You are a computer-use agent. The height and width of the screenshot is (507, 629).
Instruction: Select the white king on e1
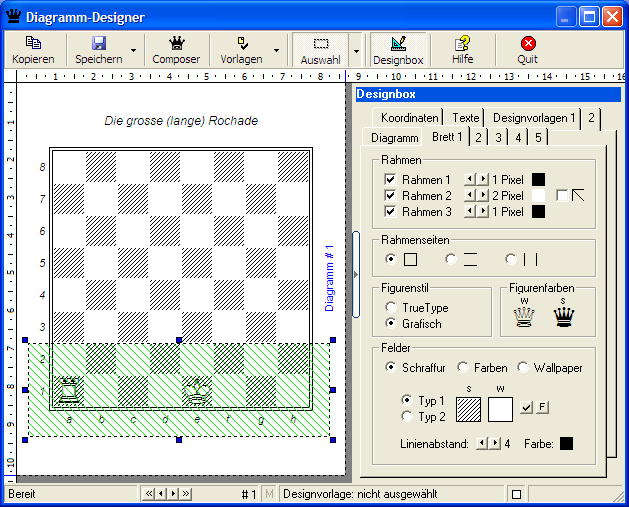(x=197, y=392)
